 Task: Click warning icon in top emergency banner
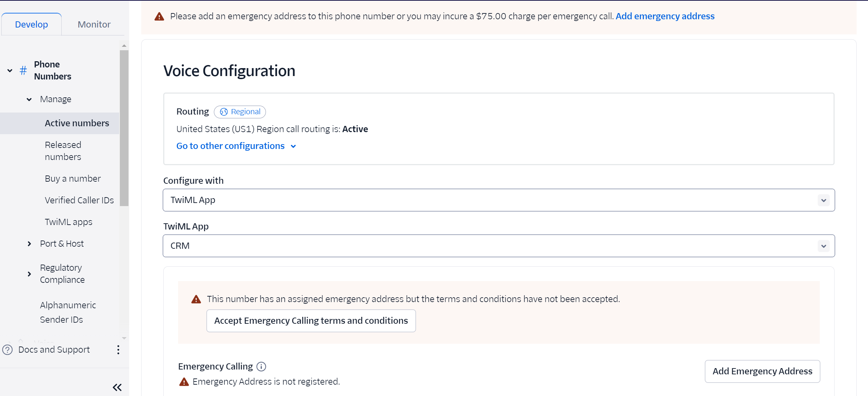click(159, 17)
